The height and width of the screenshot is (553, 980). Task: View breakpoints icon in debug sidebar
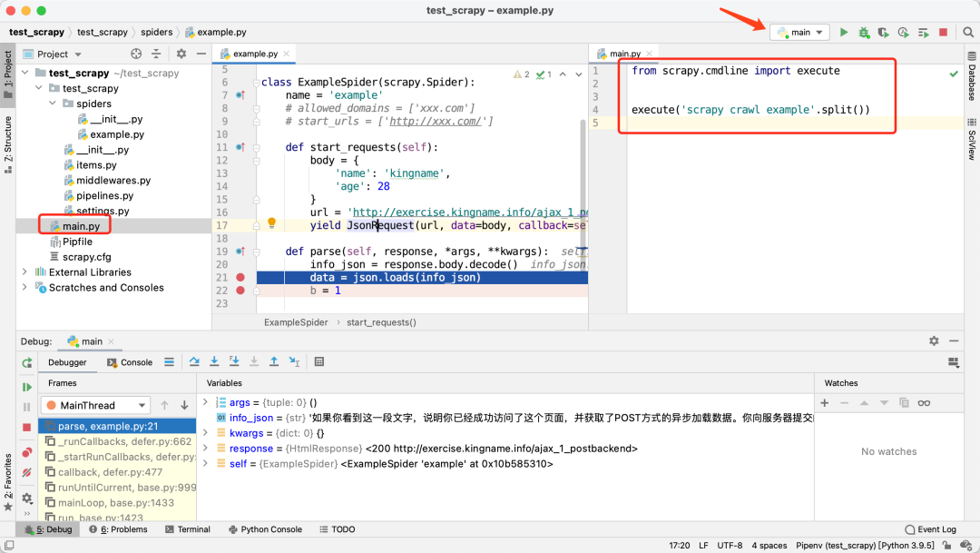(27, 452)
